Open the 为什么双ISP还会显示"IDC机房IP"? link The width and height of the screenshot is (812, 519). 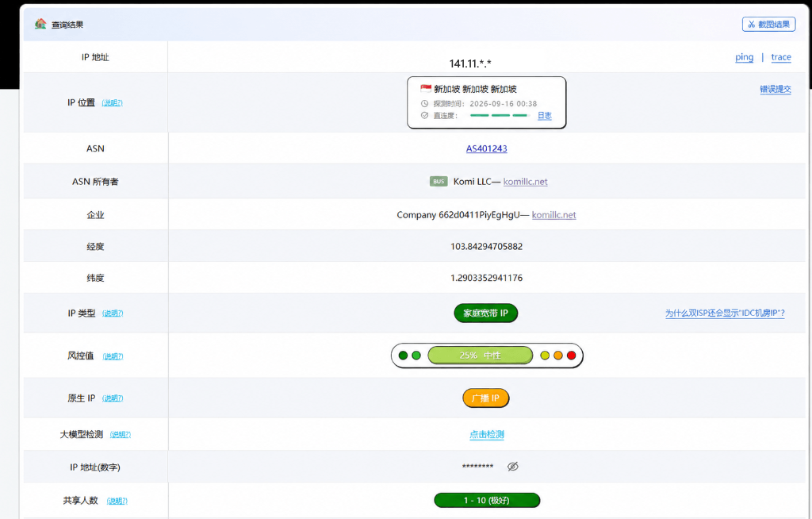(725, 313)
